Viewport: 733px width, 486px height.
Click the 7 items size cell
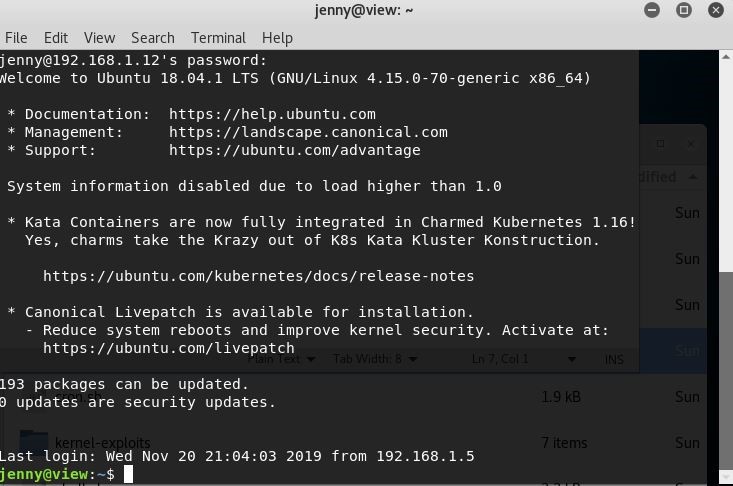coord(564,443)
